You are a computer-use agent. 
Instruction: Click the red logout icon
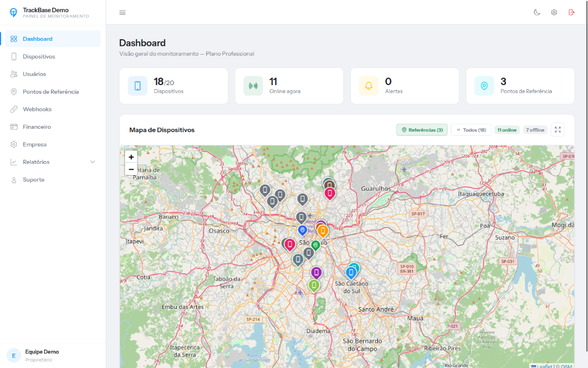[x=571, y=13]
